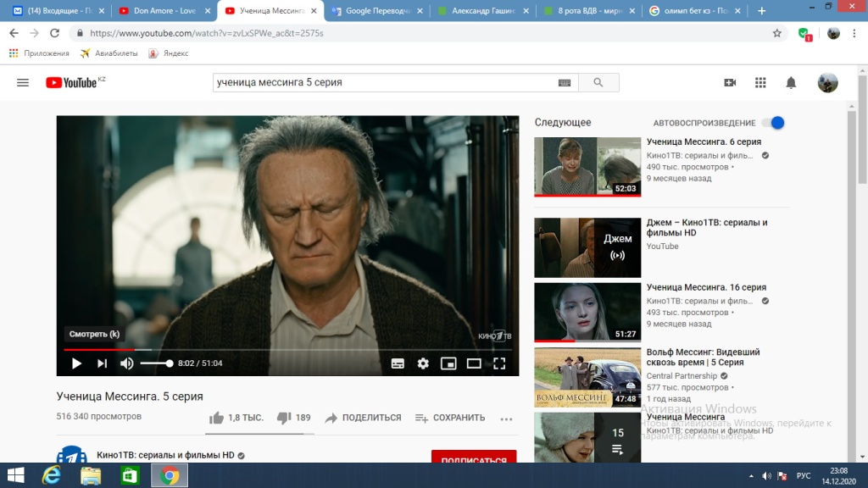Open Central Partnership channel link
The image size is (868, 488).
[682, 375]
